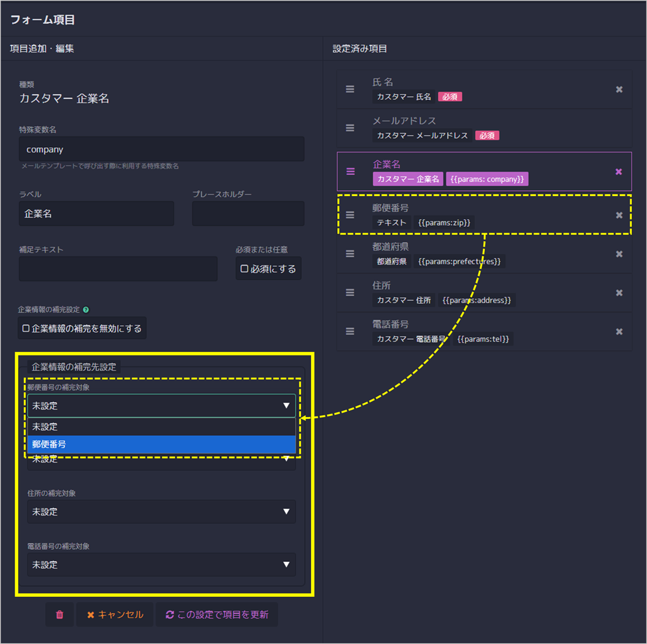The width and height of the screenshot is (647, 644).
Task: Remove the メールアドレス item with its X icon
Action: click(x=619, y=128)
